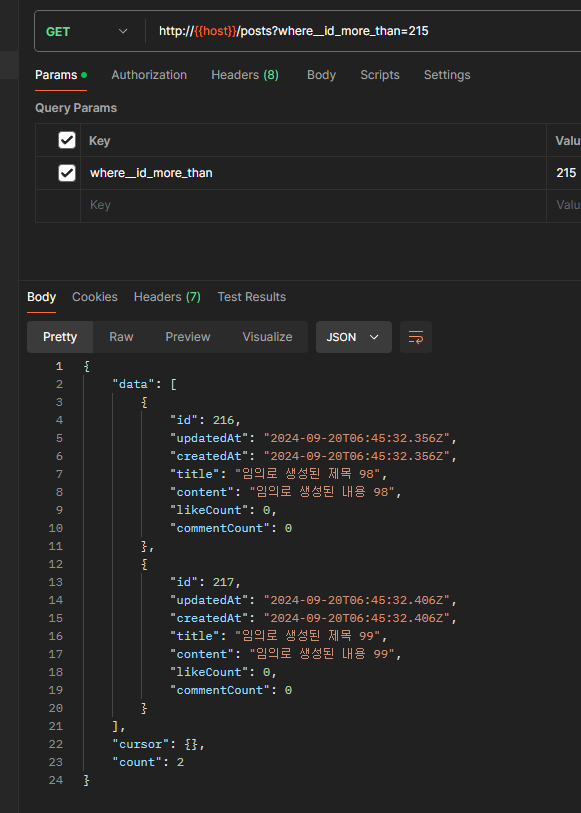The height and width of the screenshot is (813, 581).
Task: Click the "id": 217 line
Action: [205, 582]
